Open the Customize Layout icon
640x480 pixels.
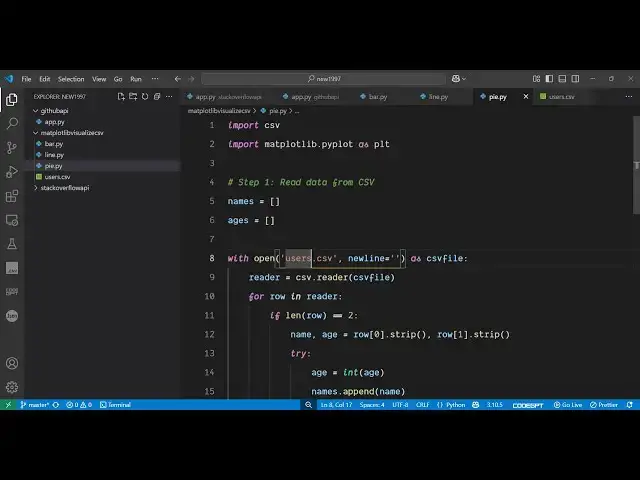[x=536, y=79]
